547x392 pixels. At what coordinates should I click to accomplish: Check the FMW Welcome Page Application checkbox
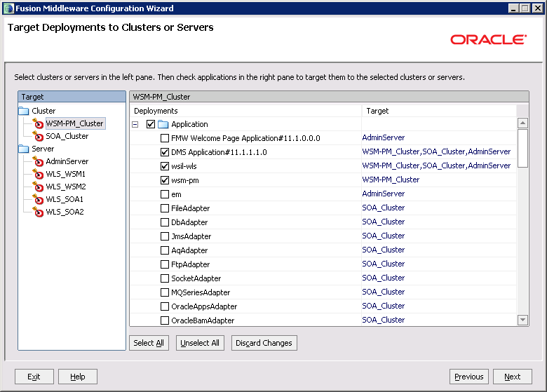165,138
